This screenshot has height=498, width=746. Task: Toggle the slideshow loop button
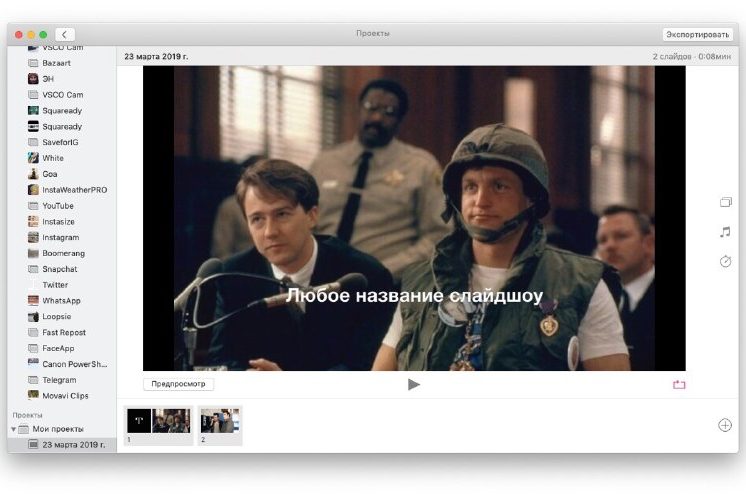click(x=679, y=384)
